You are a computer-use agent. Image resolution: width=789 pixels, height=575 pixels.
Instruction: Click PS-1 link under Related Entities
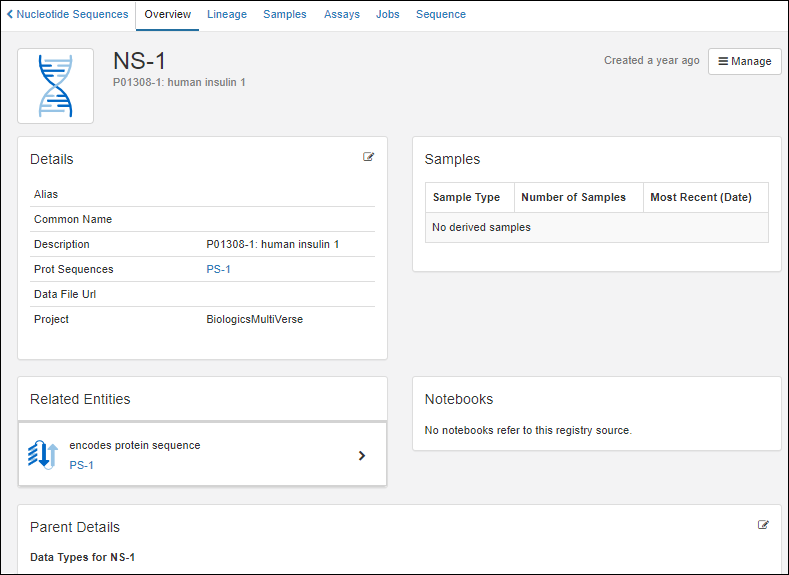81,465
